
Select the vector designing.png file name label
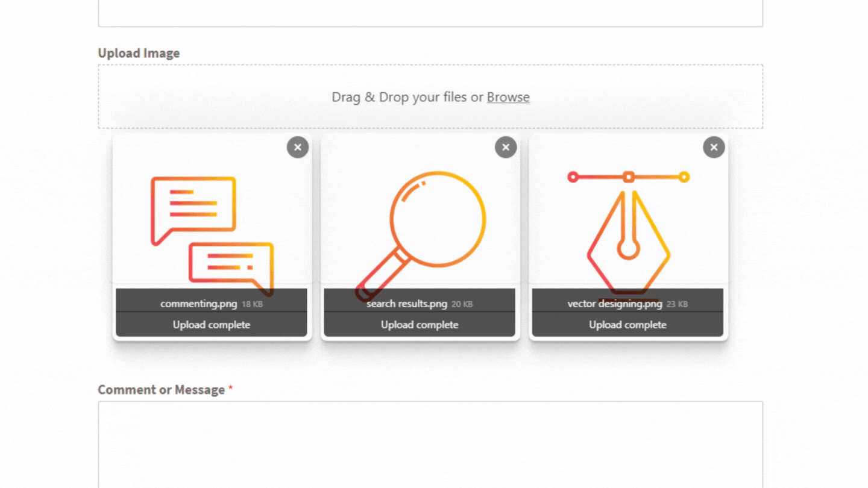615,304
